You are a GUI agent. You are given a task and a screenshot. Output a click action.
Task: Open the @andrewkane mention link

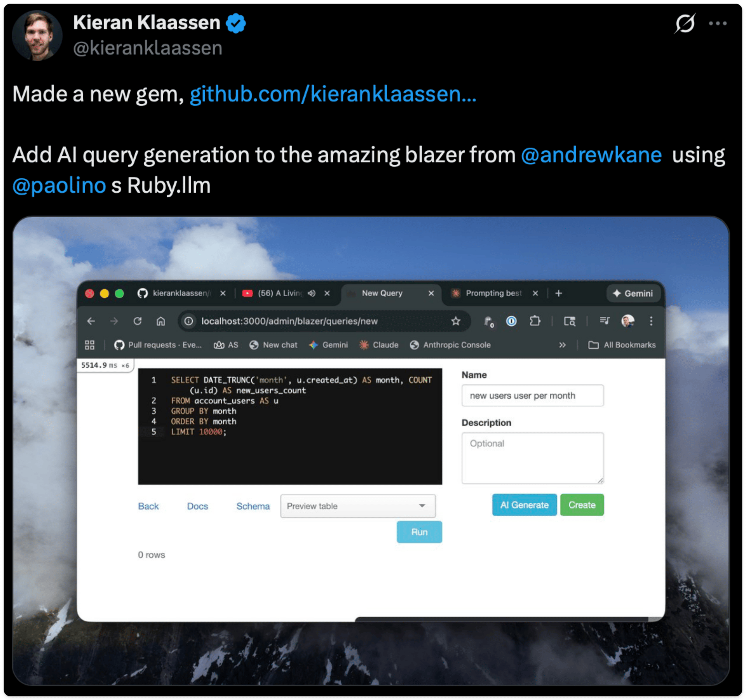point(591,155)
